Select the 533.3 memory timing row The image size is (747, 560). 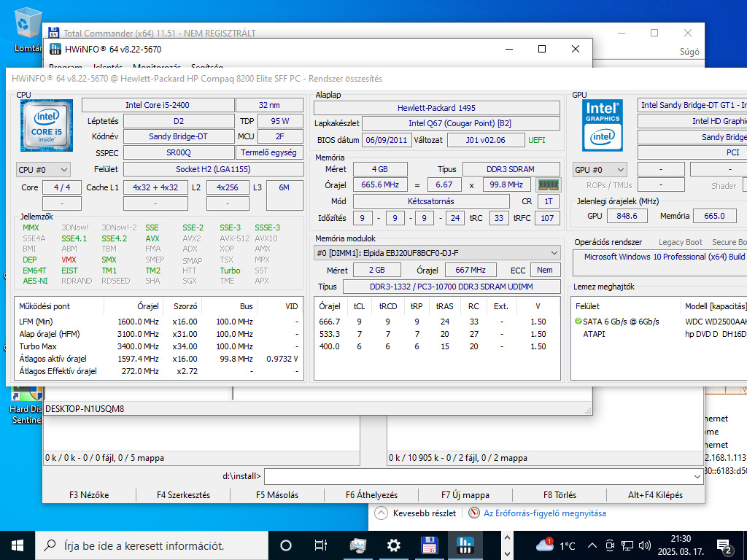click(436, 334)
